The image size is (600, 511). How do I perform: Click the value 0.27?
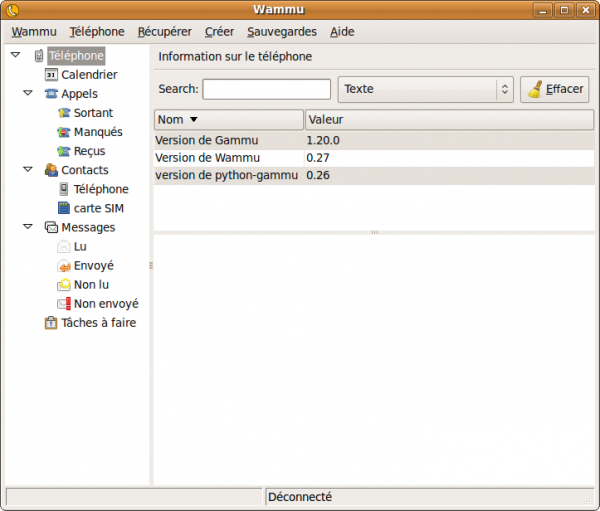(318, 158)
